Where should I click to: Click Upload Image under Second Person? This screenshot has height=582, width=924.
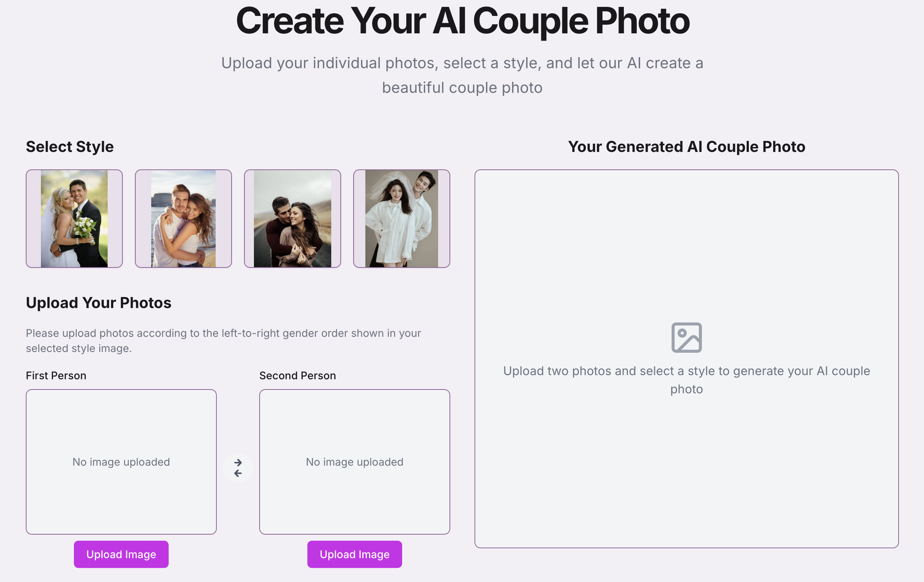[355, 554]
